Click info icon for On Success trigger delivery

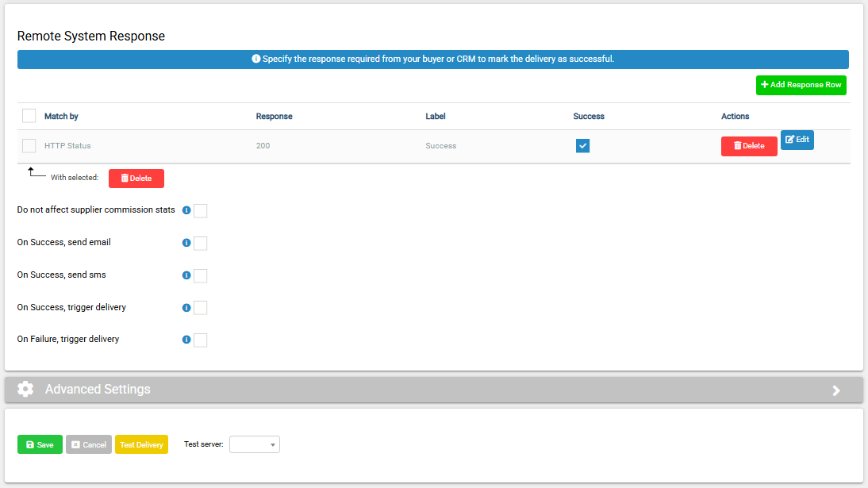click(186, 308)
